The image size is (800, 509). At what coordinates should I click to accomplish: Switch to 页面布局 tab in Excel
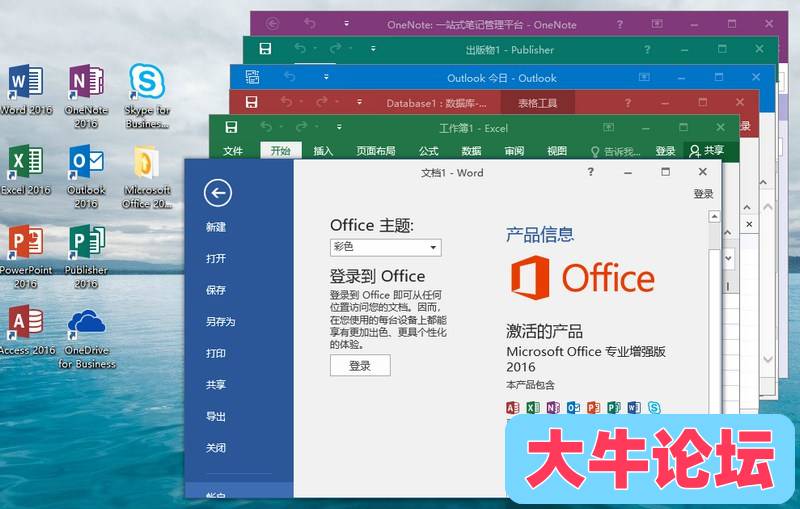376,151
